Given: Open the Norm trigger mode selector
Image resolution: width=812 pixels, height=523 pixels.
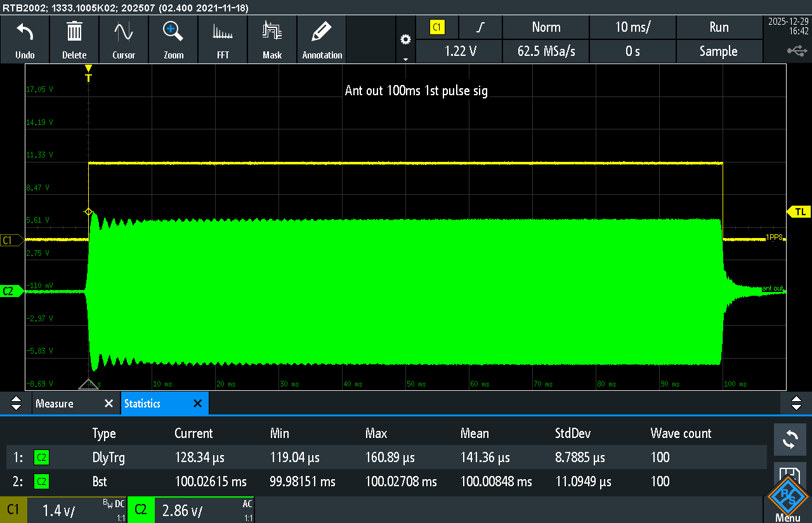Looking at the screenshot, I should tap(546, 27).
